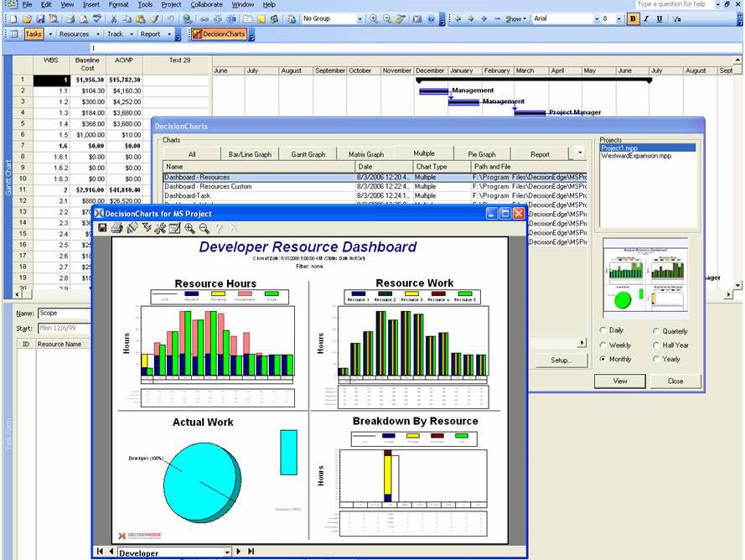Select the Quarterly time period option

(656, 331)
